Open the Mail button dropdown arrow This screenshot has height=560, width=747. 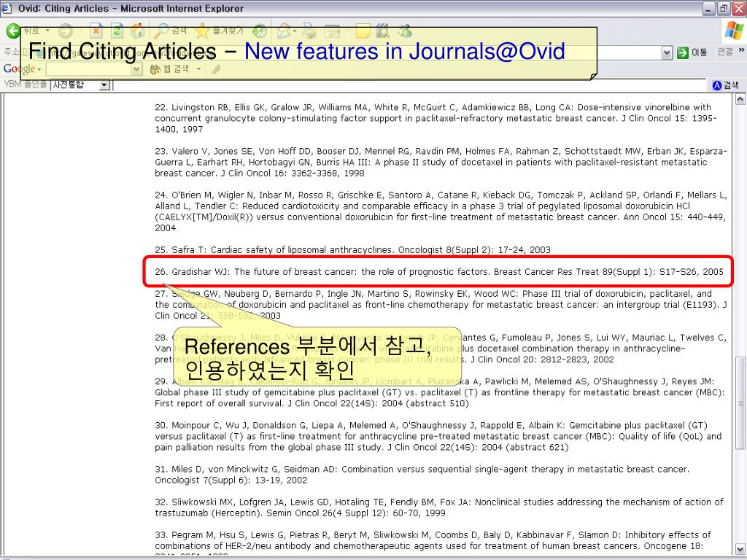click(295, 31)
